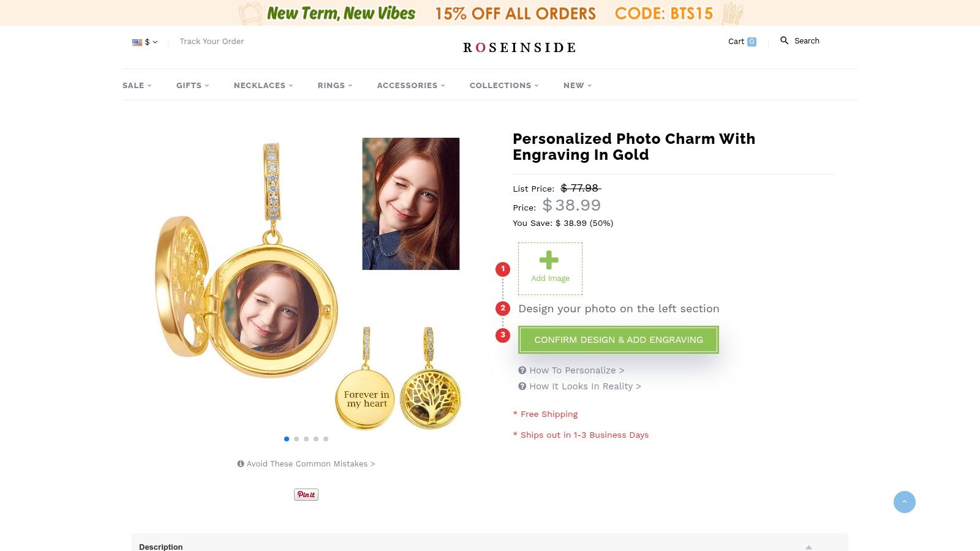Click the Pin it button
The image size is (980, 551).
(x=306, y=495)
